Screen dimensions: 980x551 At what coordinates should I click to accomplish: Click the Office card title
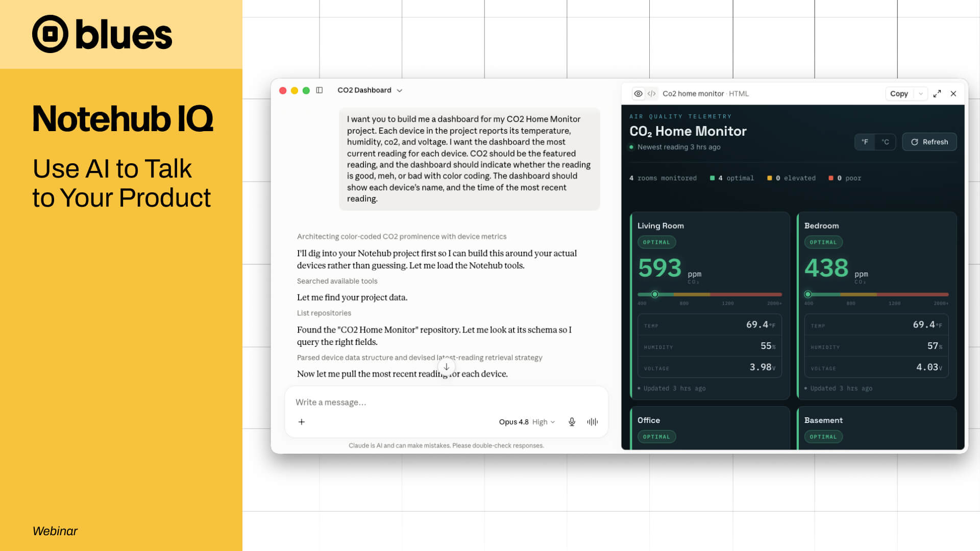(649, 420)
